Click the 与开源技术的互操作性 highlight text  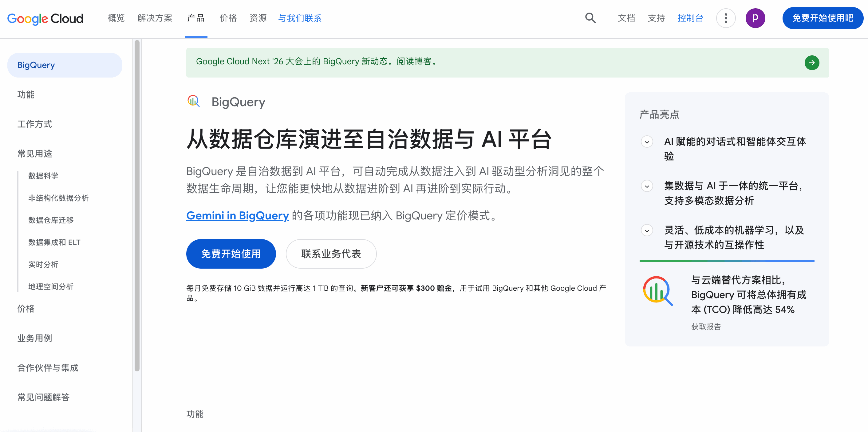pos(714,245)
